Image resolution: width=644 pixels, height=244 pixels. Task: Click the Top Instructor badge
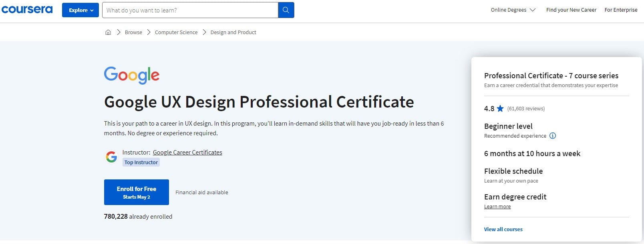click(141, 162)
